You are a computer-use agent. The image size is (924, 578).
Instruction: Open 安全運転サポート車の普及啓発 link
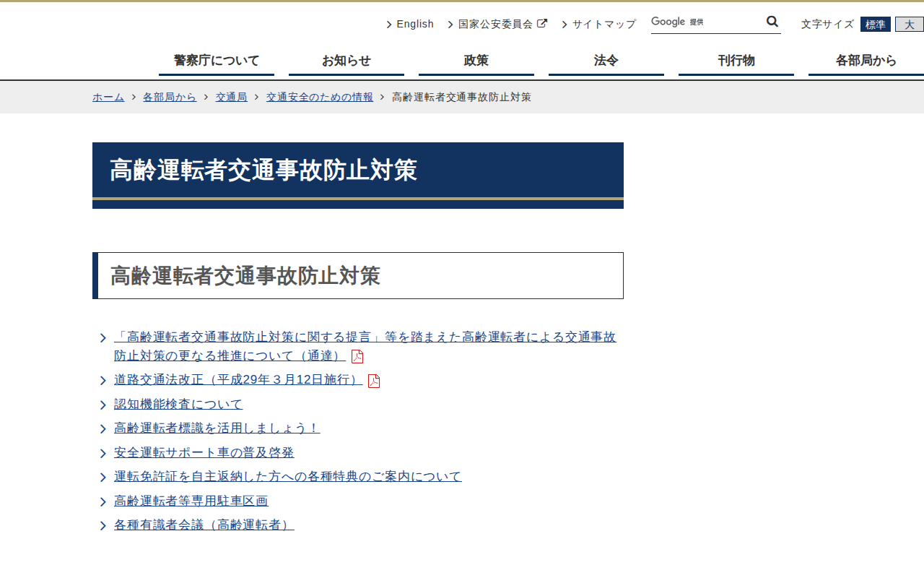[x=204, y=452]
